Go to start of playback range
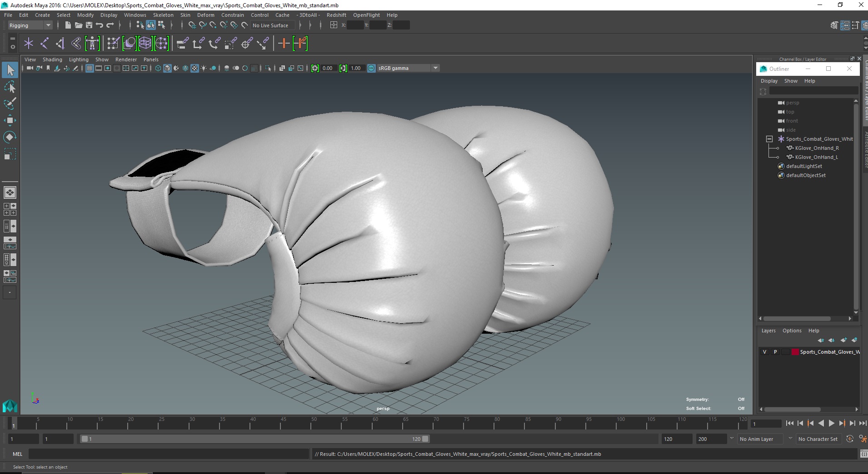The image size is (868, 474). coord(789,423)
